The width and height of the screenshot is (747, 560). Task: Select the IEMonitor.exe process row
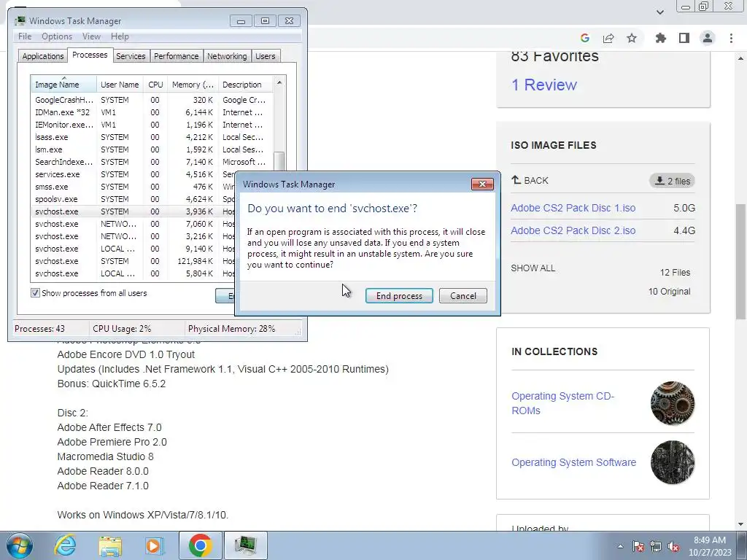click(x=152, y=125)
